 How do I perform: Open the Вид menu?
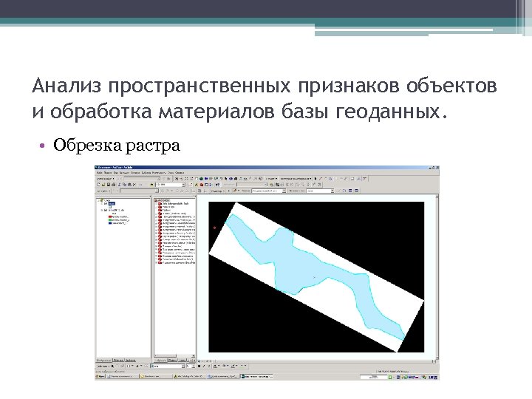[x=116, y=173]
